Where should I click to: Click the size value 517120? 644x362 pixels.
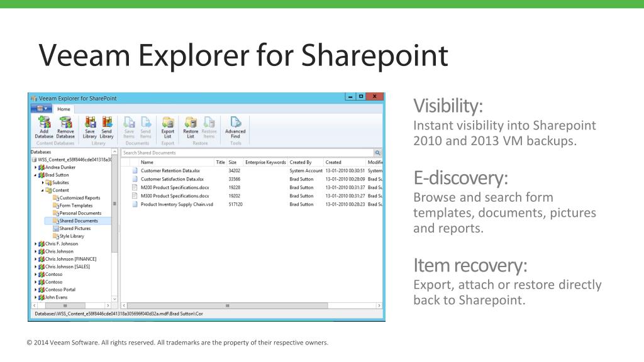pyautogui.click(x=235, y=204)
